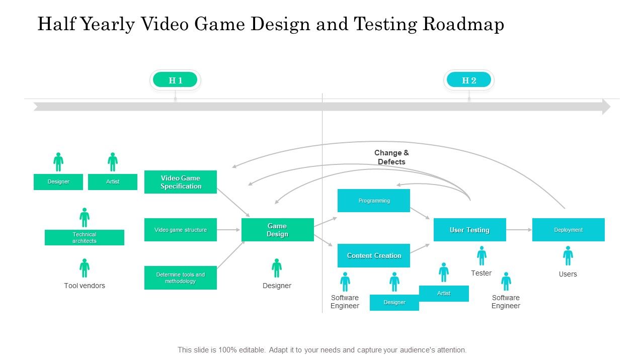Image resolution: width=644 pixels, height=362 pixels.
Task: Select Determine tools and methodology box
Action: (x=181, y=278)
